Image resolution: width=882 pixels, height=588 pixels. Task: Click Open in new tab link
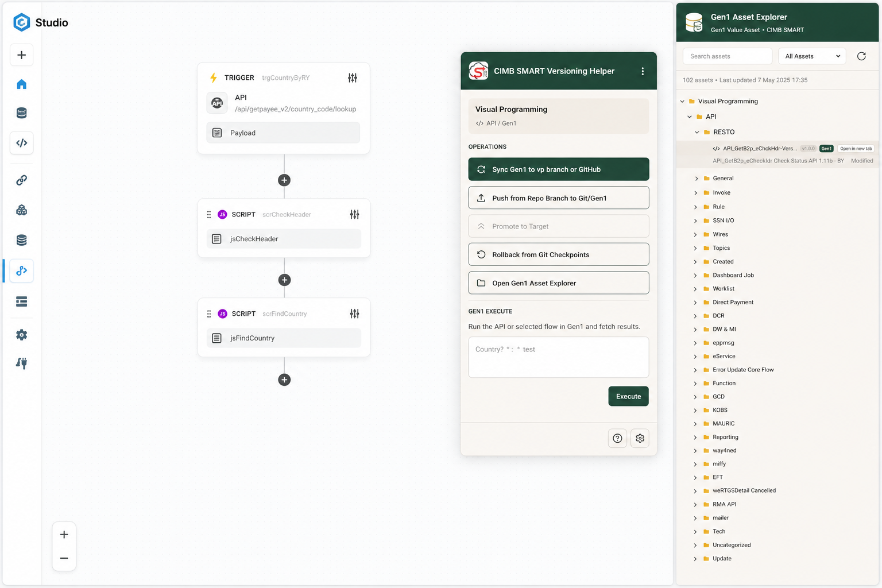[x=856, y=149]
